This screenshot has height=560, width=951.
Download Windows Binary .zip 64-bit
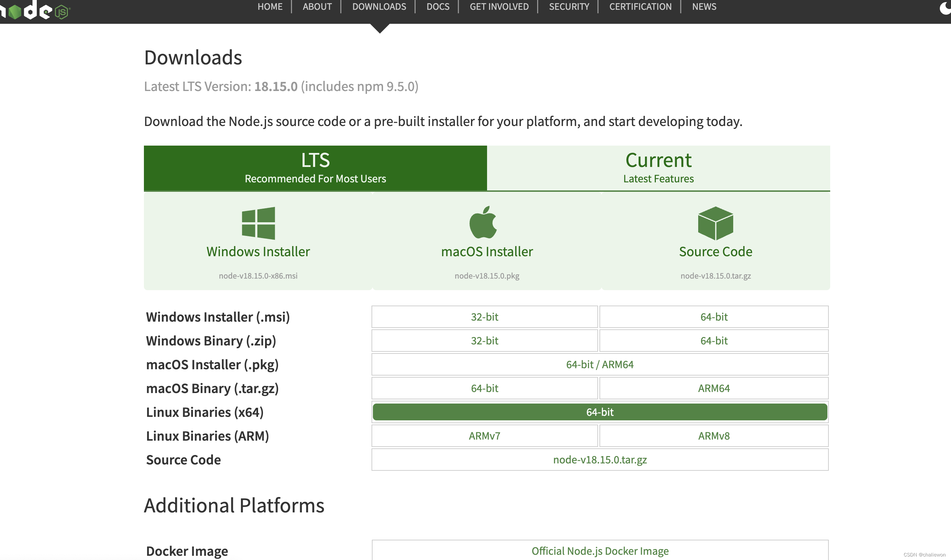tap(714, 341)
